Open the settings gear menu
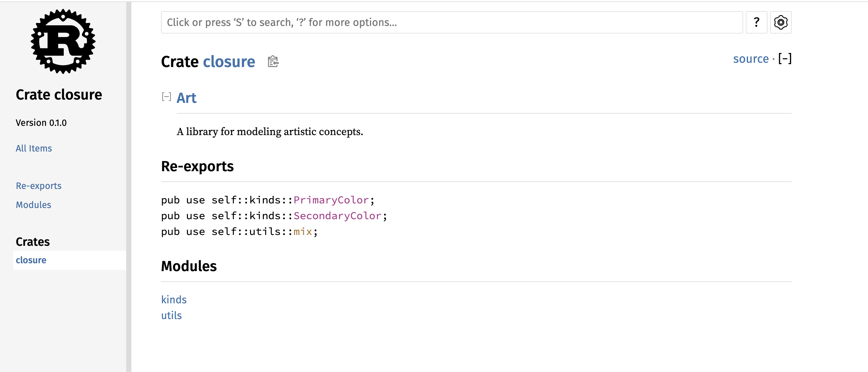Screen dimensions: 868x372 pyautogui.click(x=780, y=23)
